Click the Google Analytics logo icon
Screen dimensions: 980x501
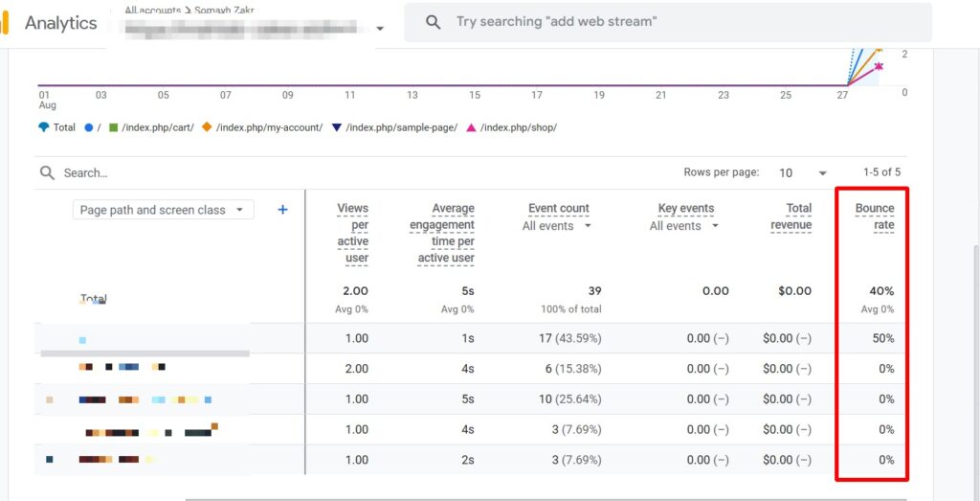click(x=4, y=23)
